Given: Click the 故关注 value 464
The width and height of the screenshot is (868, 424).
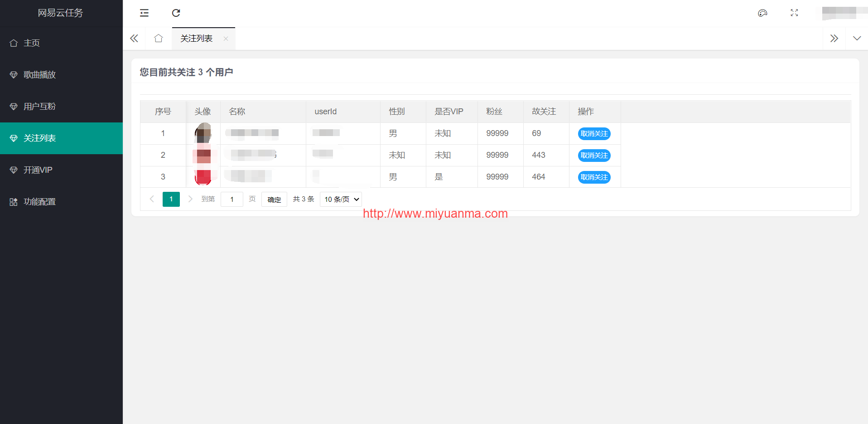Looking at the screenshot, I should point(539,177).
